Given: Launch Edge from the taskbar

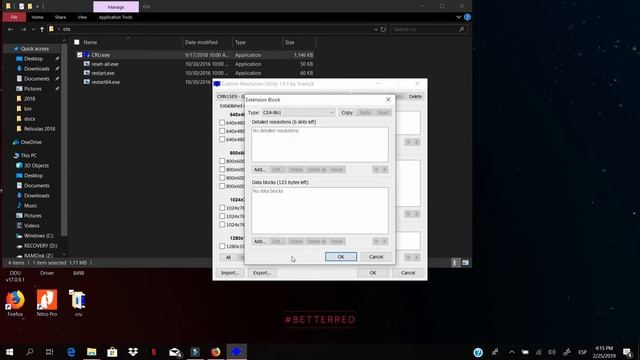Looking at the screenshot, I should [x=71, y=352].
